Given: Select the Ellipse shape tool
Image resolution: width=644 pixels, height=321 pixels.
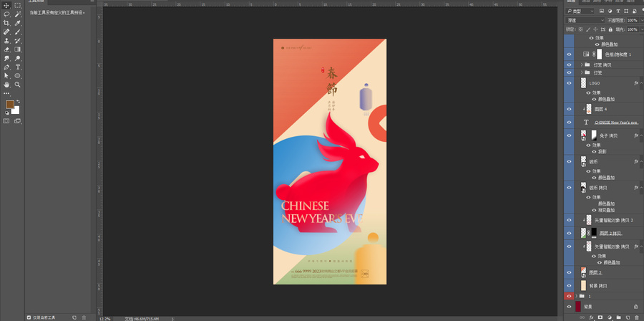Looking at the screenshot, I should (18, 76).
